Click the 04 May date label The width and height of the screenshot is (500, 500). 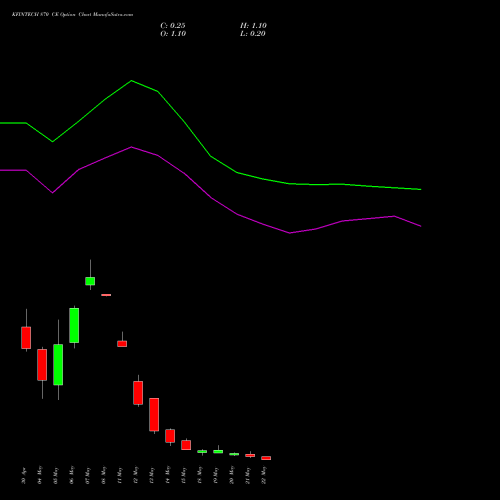point(40,475)
